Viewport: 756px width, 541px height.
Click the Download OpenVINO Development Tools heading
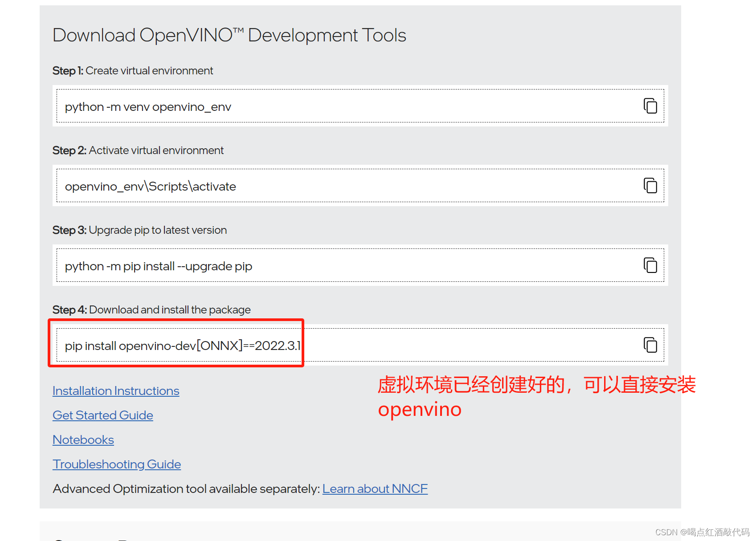pyautogui.click(x=229, y=35)
